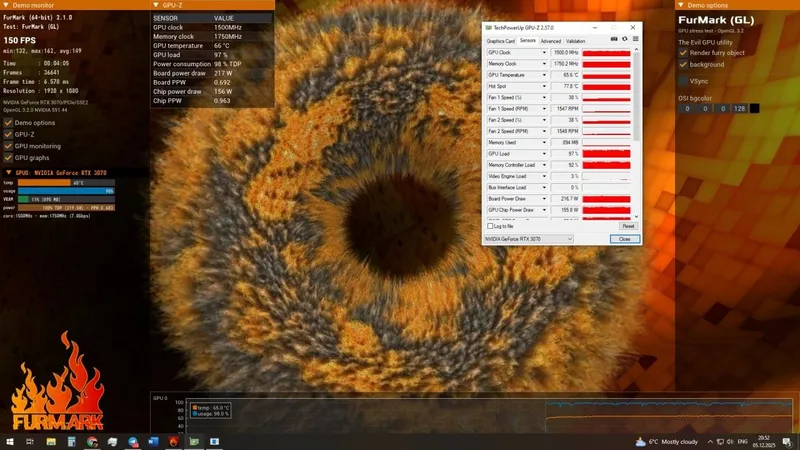Click the GPU-Z title bar app icon
Screen dimensions: 800x450
coord(488,28)
